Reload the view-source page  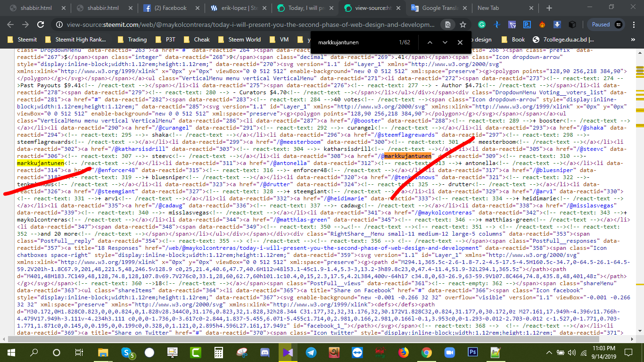click(41, 25)
